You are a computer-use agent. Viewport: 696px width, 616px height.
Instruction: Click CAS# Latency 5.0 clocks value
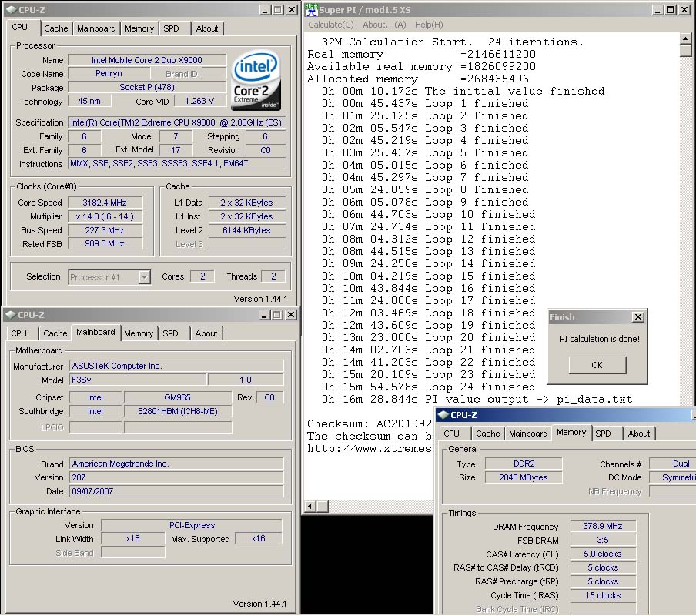tap(603, 554)
